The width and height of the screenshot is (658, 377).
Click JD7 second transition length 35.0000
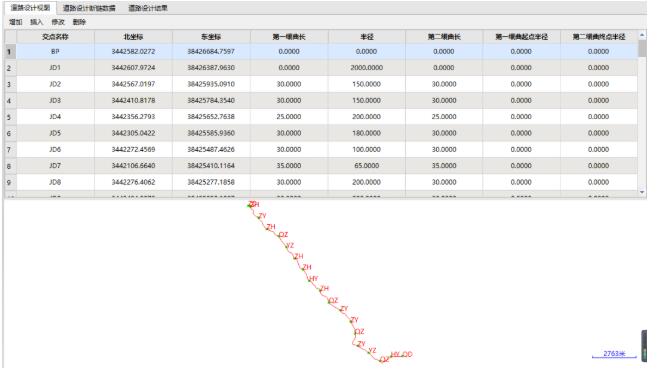[444, 166]
